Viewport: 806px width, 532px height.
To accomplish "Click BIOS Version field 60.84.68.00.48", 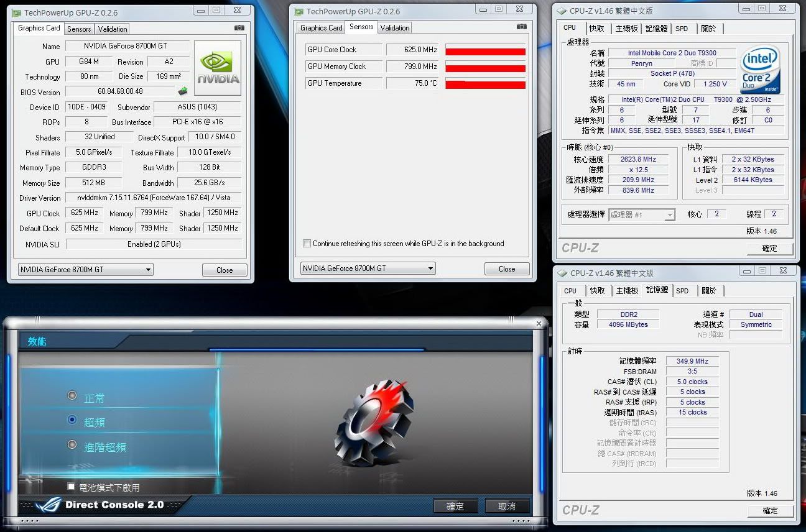I will click(121, 91).
